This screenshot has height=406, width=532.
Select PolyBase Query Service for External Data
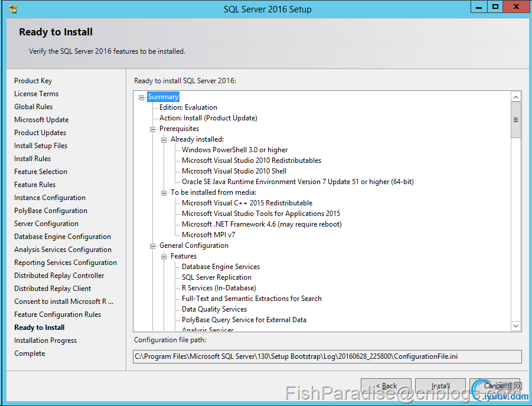pyautogui.click(x=244, y=320)
